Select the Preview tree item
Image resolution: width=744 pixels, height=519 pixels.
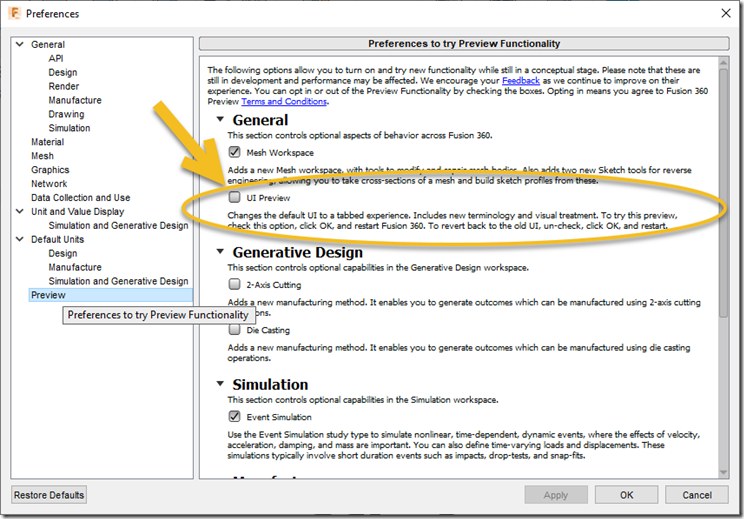(x=111, y=295)
